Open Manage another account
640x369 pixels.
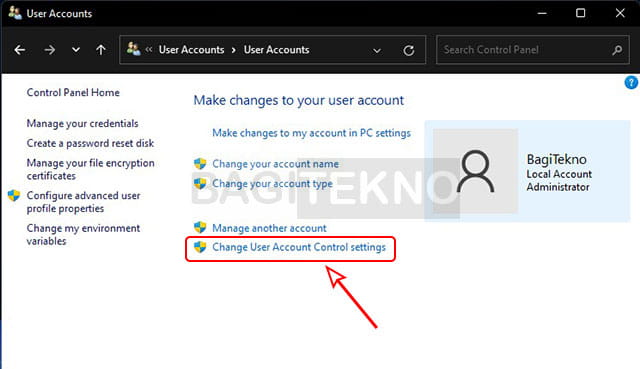(269, 228)
